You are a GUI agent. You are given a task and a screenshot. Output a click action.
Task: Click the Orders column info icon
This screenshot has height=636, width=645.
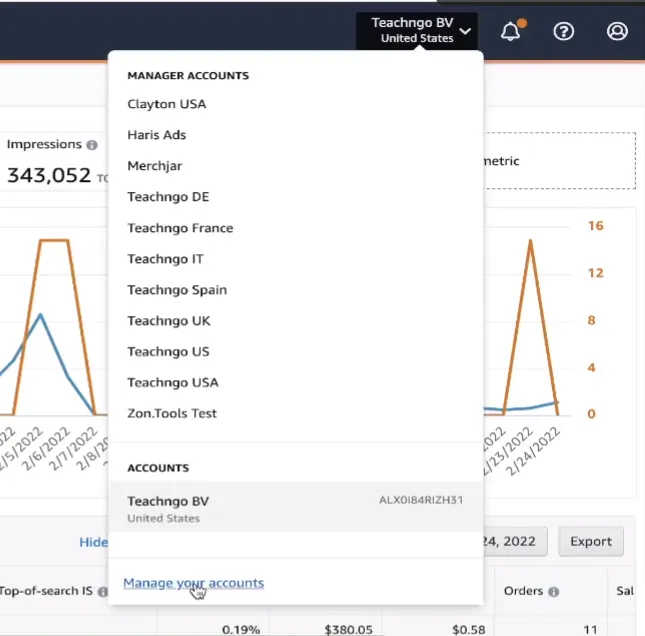pyautogui.click(x=554, y=592)
